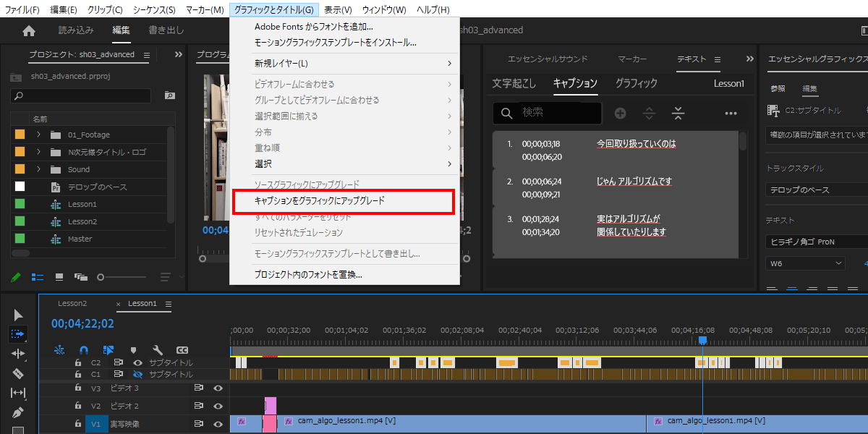Expand the Sound bin

(38, 169)
